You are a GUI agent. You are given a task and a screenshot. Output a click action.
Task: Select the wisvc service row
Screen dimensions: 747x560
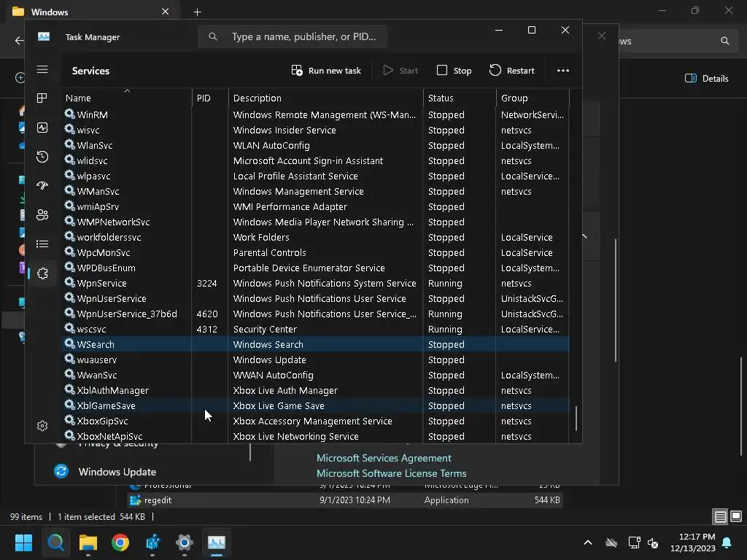click(x=315, y=130)
